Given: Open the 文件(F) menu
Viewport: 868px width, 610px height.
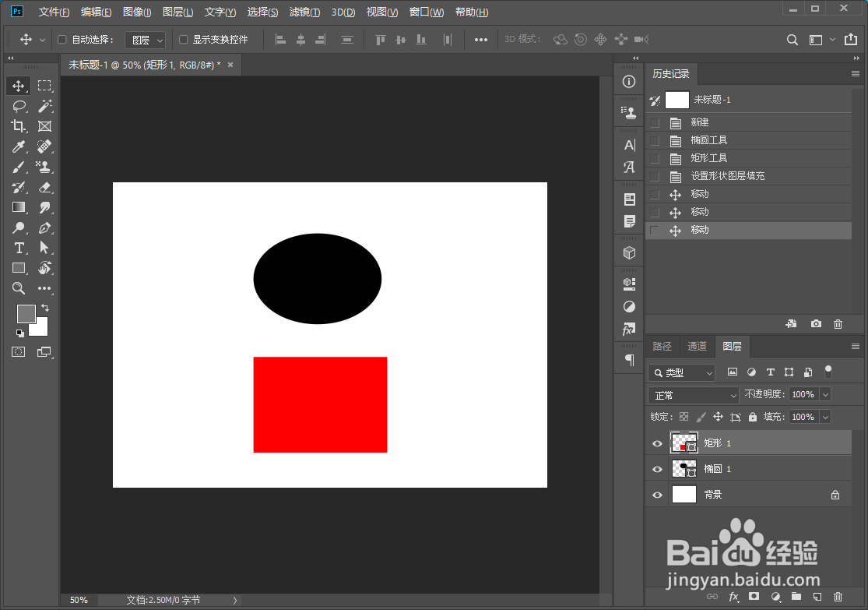Looking at the screenshot, I should [x=54, y=12].
